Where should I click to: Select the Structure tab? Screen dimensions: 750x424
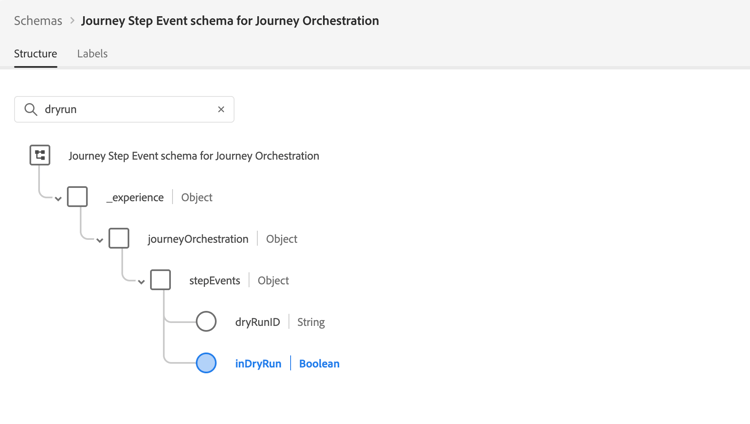(x=35, y=54)
